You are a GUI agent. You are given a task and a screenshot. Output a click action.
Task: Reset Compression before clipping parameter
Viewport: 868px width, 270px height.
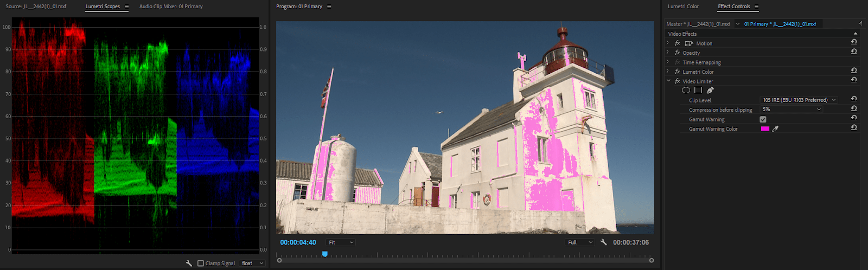854,108
